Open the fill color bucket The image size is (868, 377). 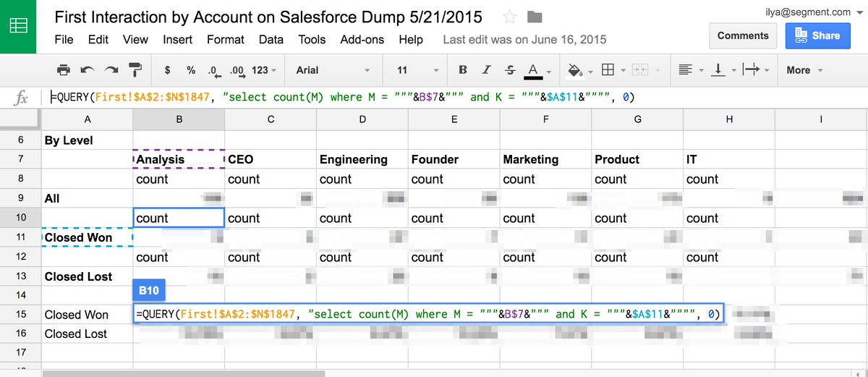[579, 70]
